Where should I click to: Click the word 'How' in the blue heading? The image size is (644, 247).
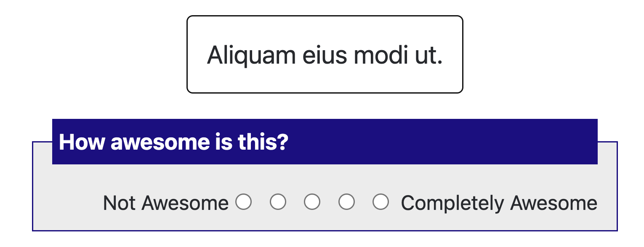tap(82, 142)
